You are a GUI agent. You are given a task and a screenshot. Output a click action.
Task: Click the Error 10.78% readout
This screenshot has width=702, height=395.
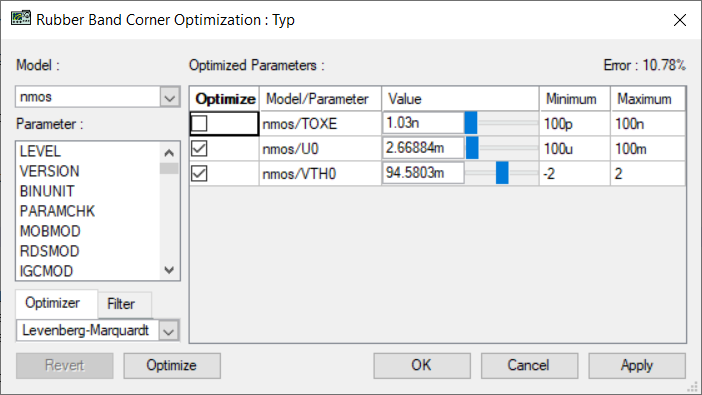[644, 65]
